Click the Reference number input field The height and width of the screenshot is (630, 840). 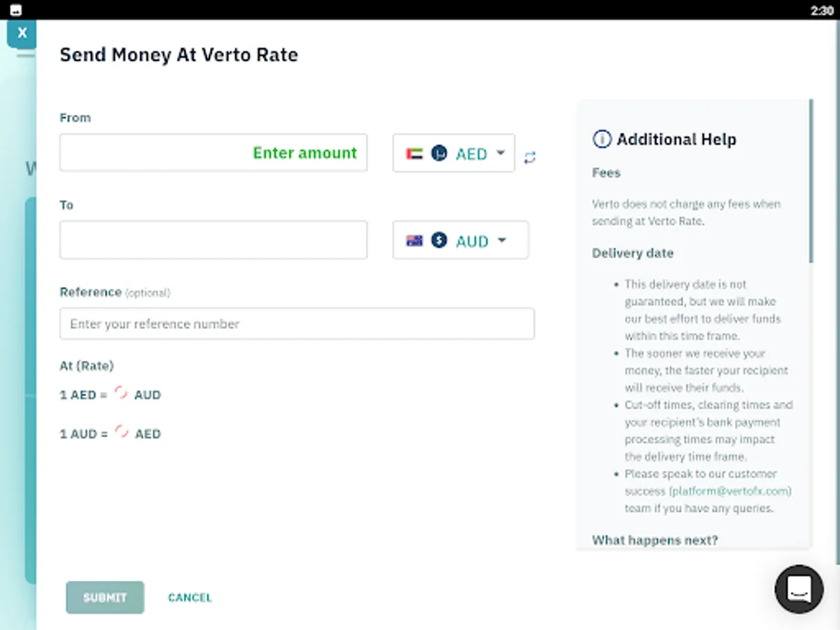(297, 323)
